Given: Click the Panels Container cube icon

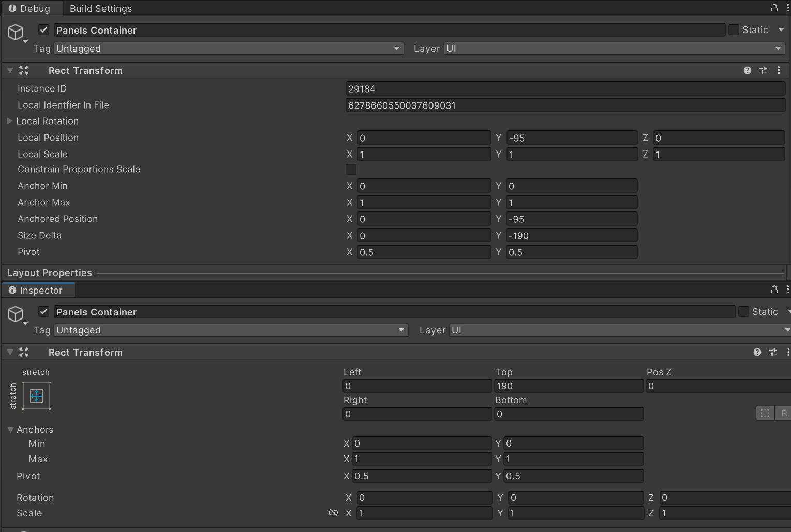Looking at the screenshot, I should 16,314.
